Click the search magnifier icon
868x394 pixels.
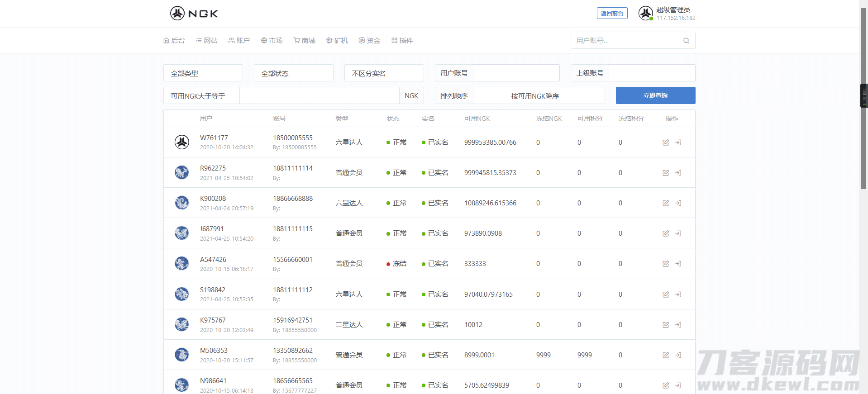[x=686, y=41]
